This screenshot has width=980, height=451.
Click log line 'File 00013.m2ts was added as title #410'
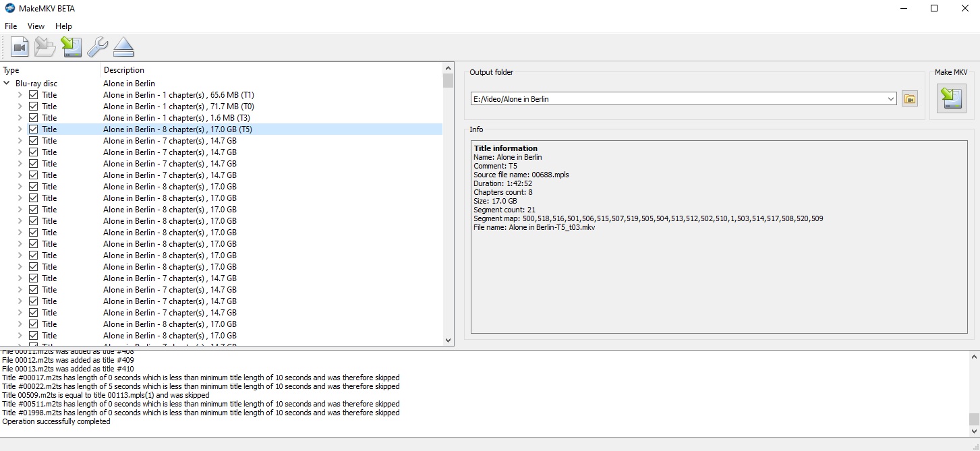point(68,369)
